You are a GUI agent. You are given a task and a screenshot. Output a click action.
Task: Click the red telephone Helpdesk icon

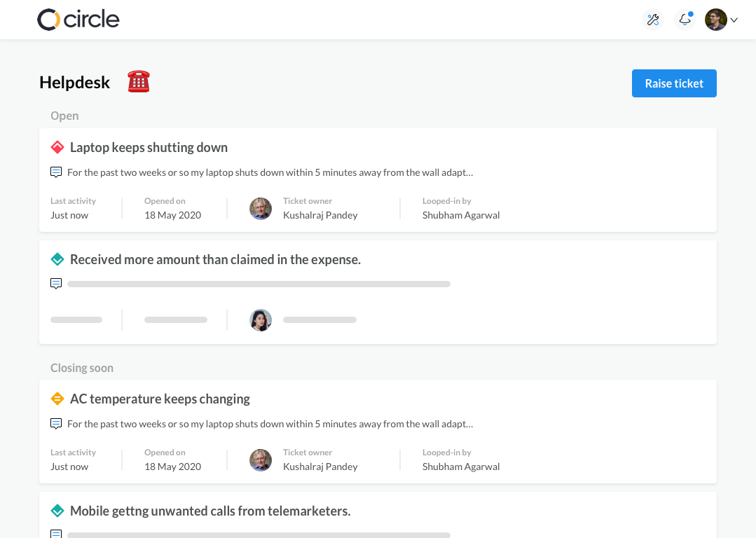click(139, 82)
